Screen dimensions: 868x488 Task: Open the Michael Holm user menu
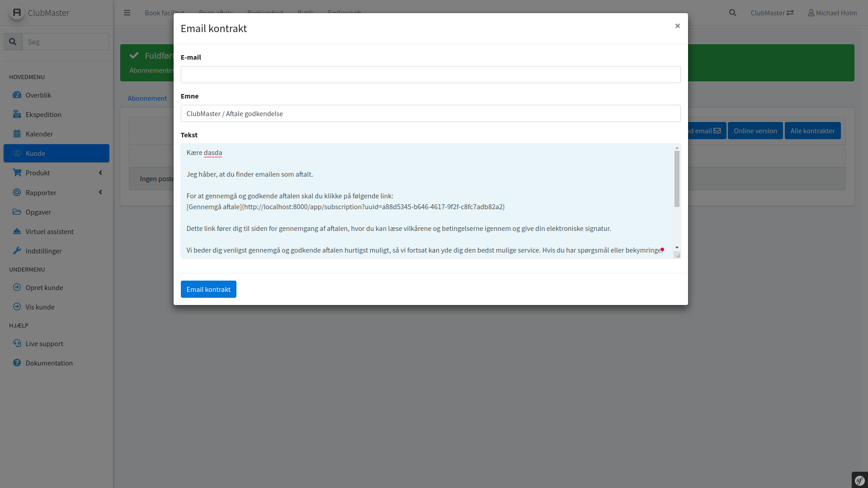click(x=832, y=13)
